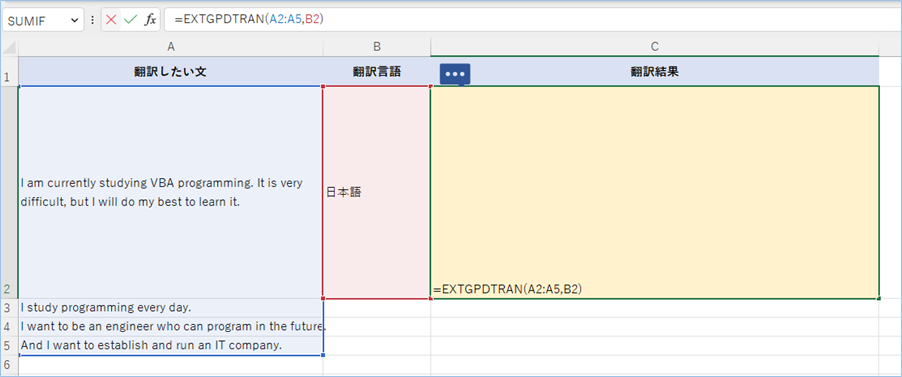Click the formula bar options dots handle
902x377 pixels.
[92, 20]
